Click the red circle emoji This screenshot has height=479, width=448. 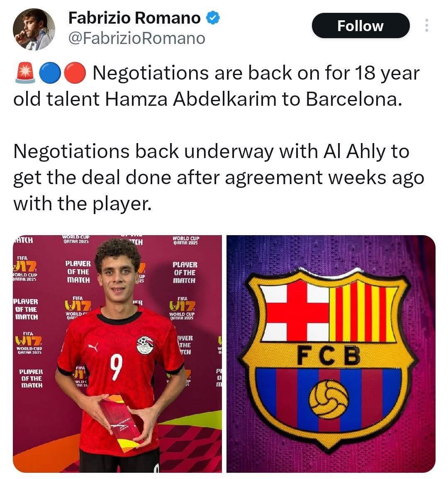[76, 73]
